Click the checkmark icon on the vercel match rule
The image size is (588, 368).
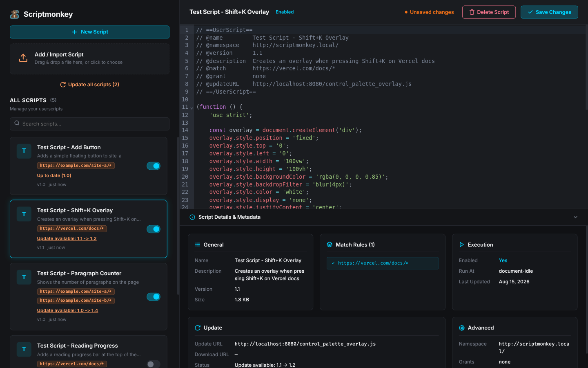point(333,263)
